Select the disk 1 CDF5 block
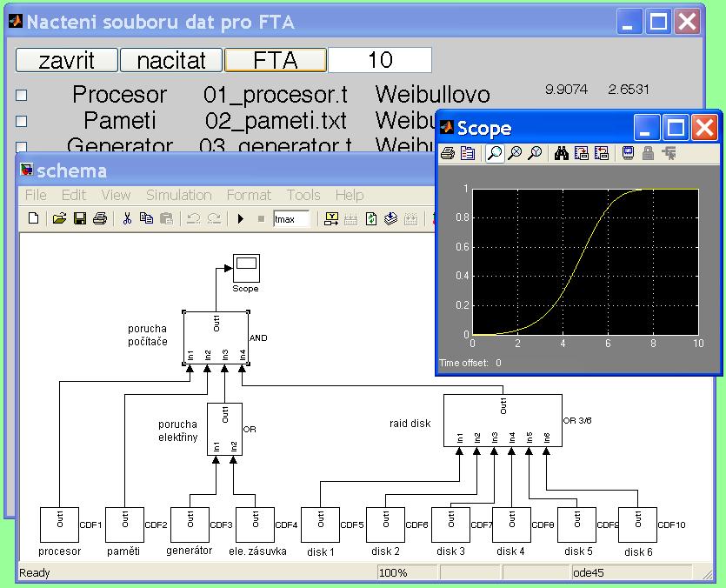 pyautogui.click(x=321, y=525)
